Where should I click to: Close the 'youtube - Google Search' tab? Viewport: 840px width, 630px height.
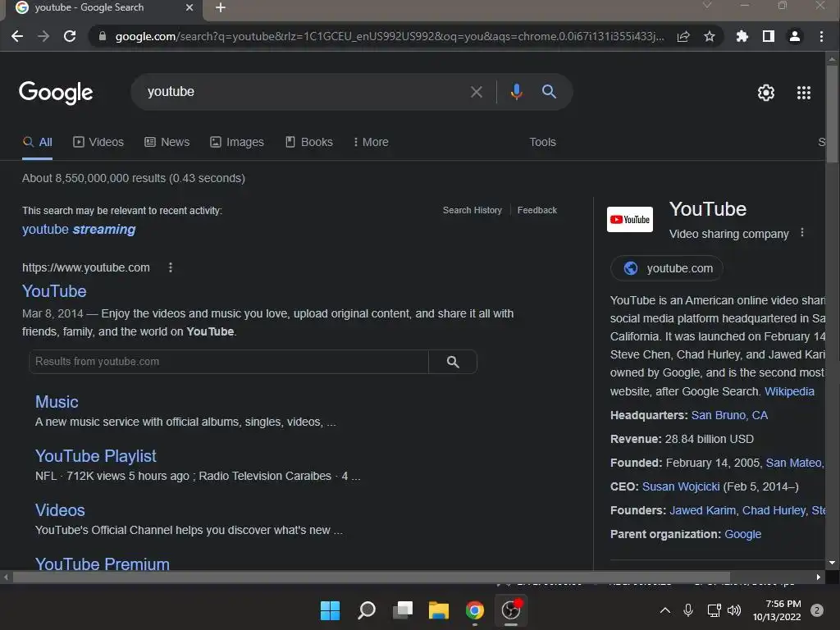[x=189, y=7]
